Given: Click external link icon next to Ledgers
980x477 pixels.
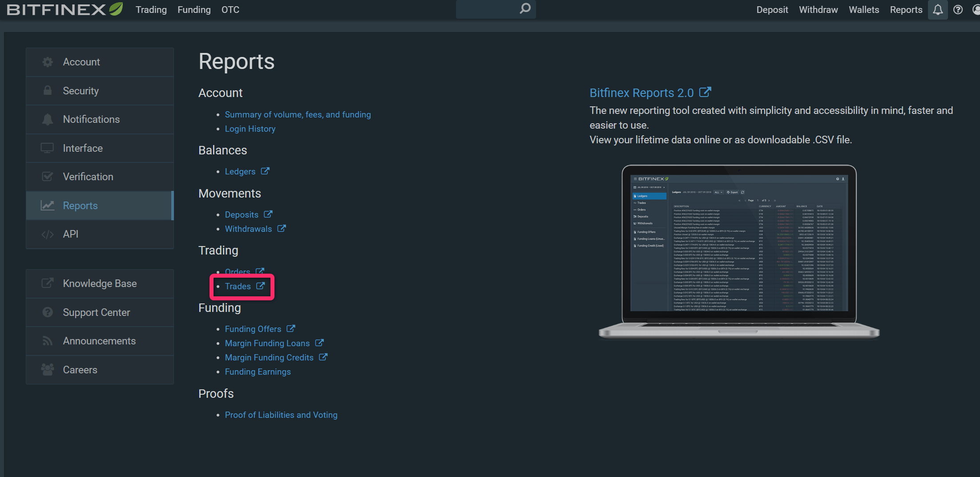Looking at the screenshot, I should tap(265, 171).
